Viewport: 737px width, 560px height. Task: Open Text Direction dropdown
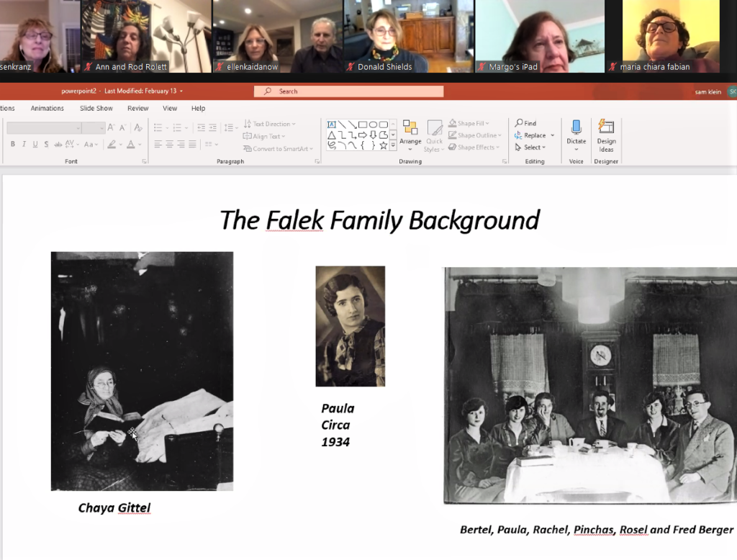coord(270,124)
